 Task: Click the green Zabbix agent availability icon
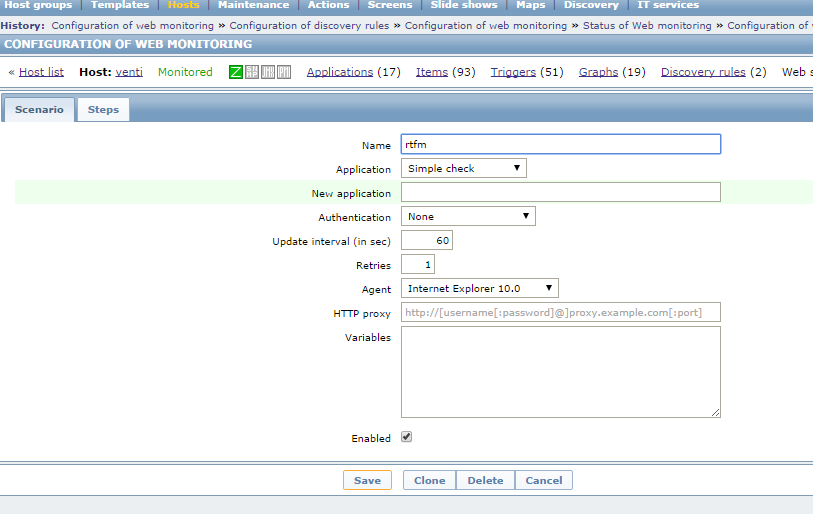pos(235,72)
